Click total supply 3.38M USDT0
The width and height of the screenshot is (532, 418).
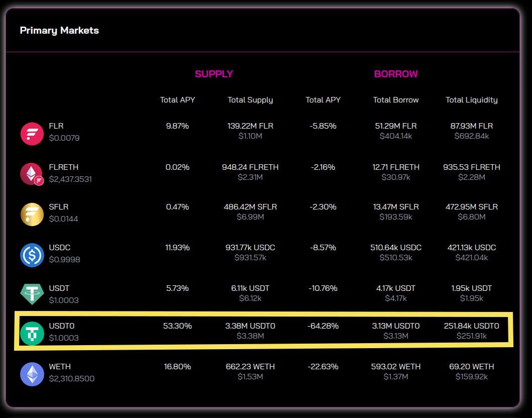[250, 326]
